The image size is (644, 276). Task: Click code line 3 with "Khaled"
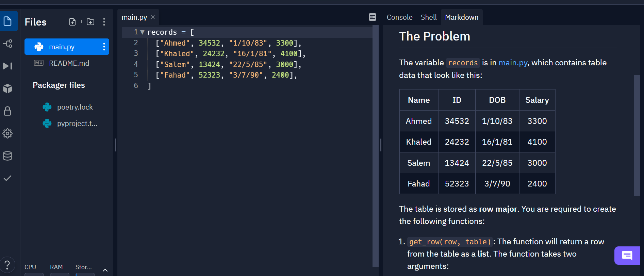[x=231, y=54]
